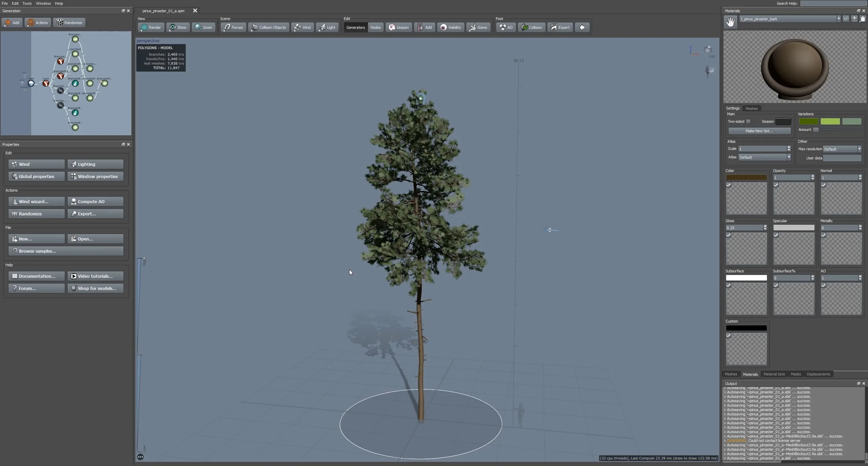The image size is (868, 466).
Task: Open the Wind Wizard from Actions
Action: [36, 201]
